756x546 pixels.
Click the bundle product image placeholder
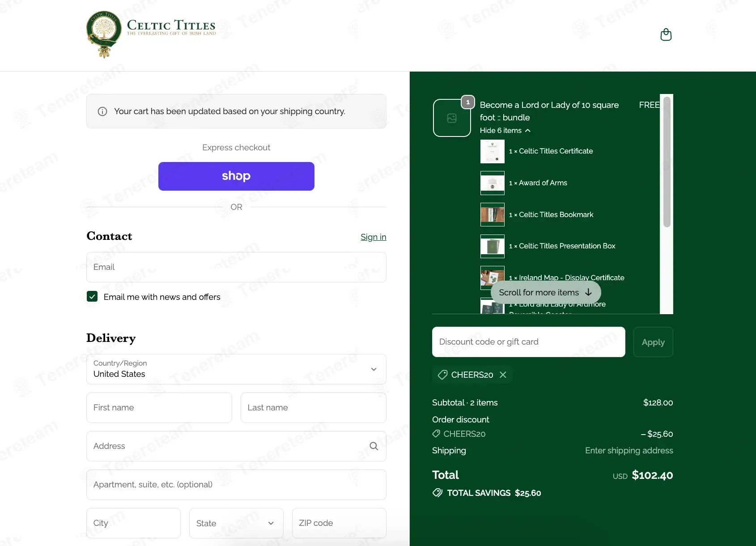coord(452,118)
